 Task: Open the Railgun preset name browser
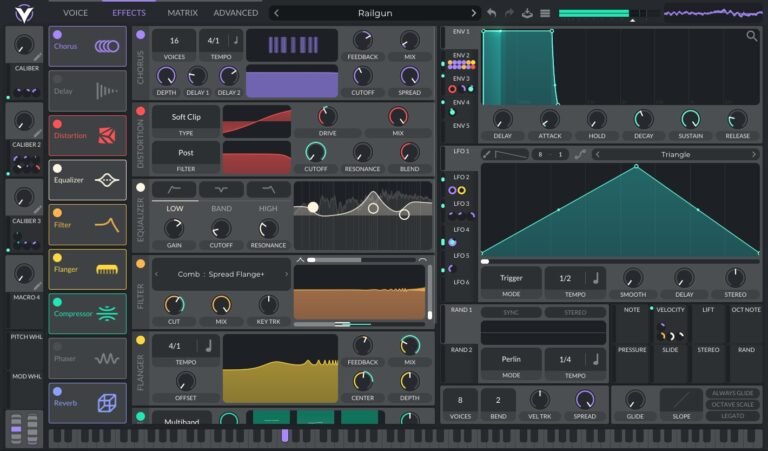coord(375,13)
